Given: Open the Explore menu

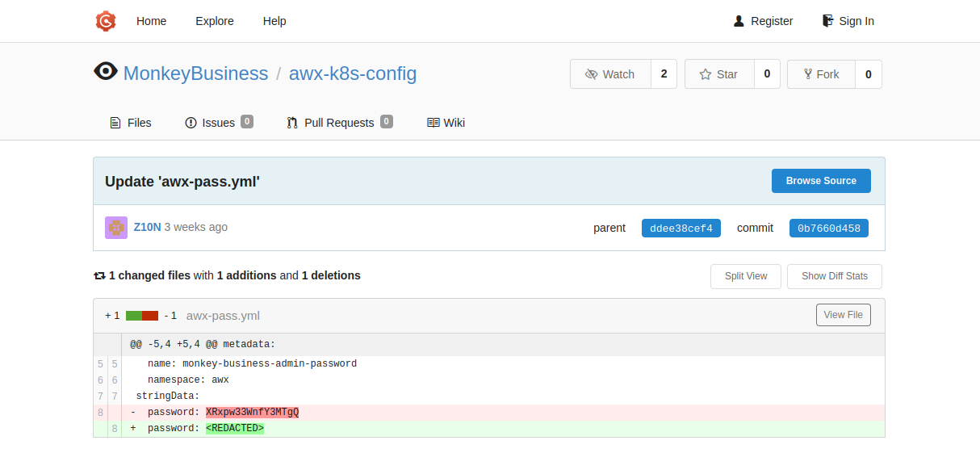Looking at the screenshot, I should point(214,21).
